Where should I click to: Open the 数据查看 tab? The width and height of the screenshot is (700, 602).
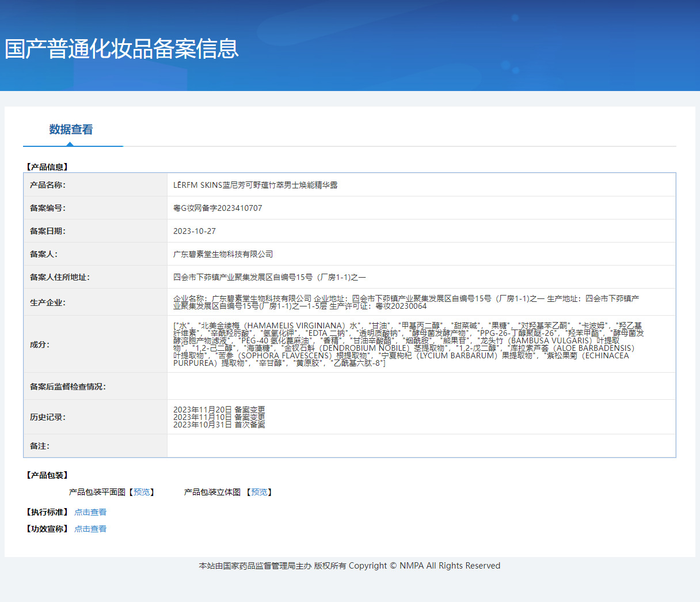71,130
